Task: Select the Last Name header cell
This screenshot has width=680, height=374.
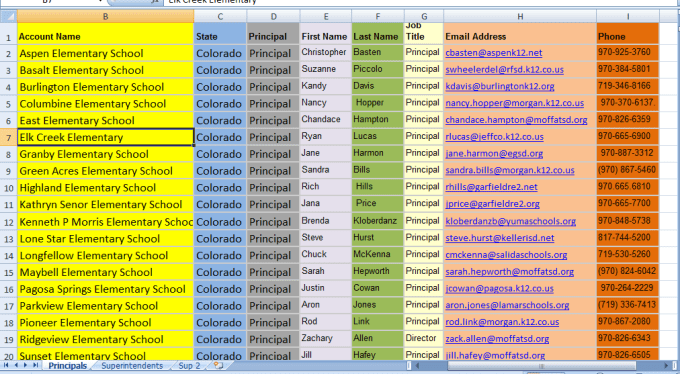Action: (x=377, y=34)
